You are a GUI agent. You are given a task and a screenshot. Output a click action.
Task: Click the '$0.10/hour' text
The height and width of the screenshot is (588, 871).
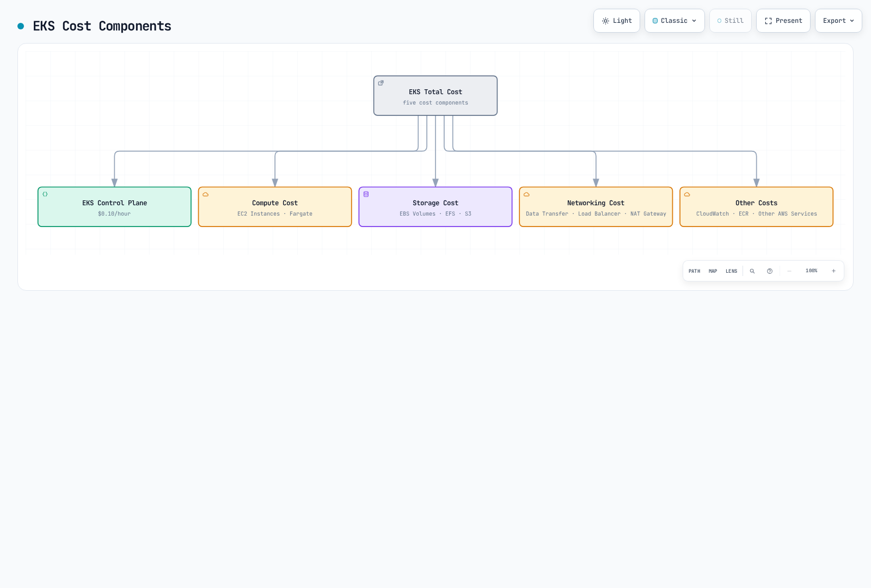click(x=114, y=214)
